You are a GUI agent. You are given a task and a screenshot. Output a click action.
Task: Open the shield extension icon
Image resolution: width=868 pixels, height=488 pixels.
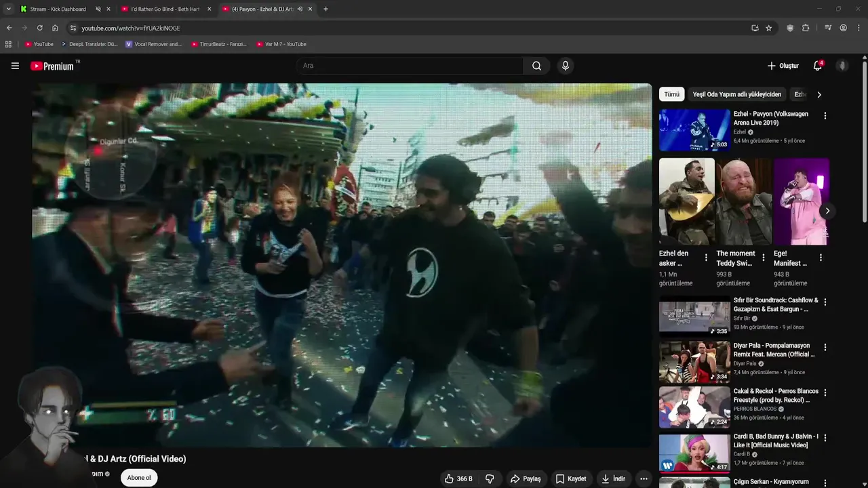pos(790,28)
